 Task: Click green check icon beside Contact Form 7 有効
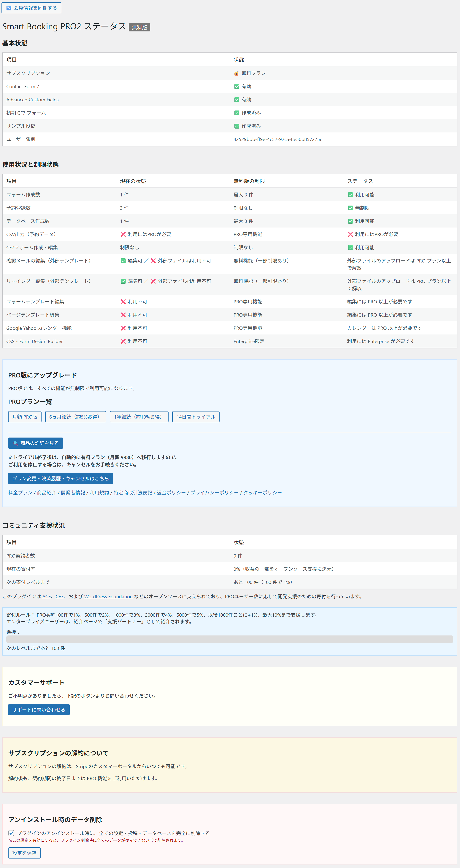click(x=236, y=87)
